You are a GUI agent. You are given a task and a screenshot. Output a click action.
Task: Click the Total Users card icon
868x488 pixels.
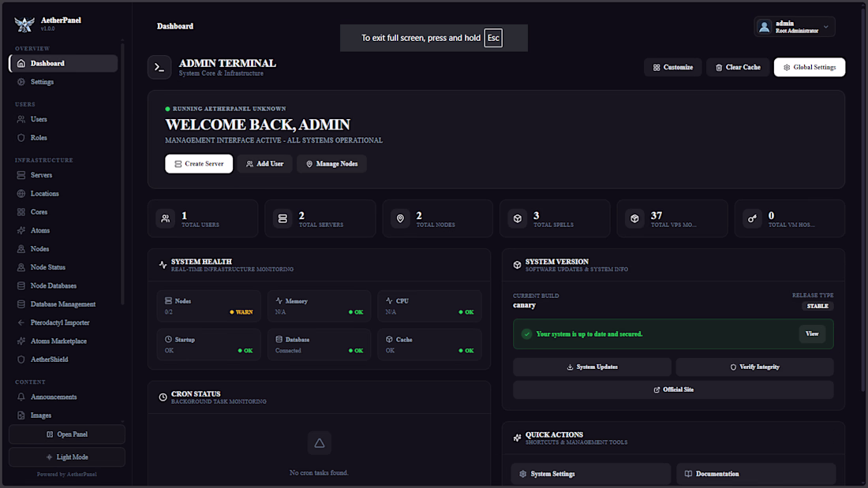(166, 218)
